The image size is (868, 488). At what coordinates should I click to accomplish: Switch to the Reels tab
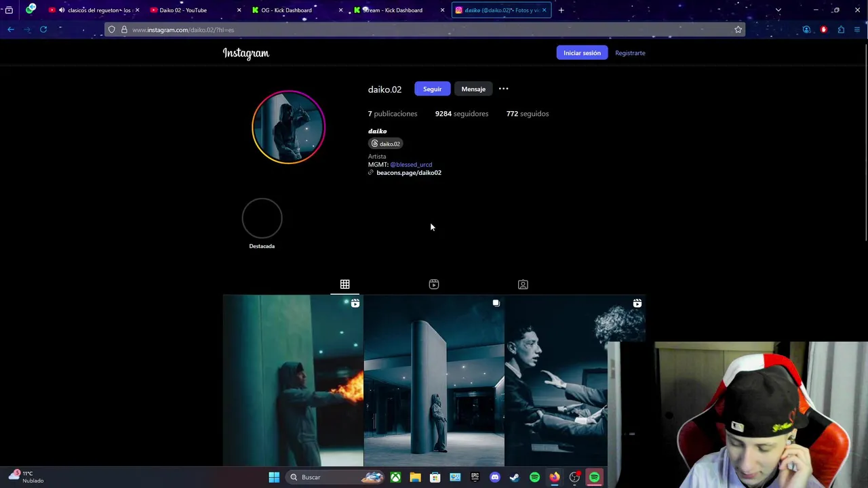point(434,285)
